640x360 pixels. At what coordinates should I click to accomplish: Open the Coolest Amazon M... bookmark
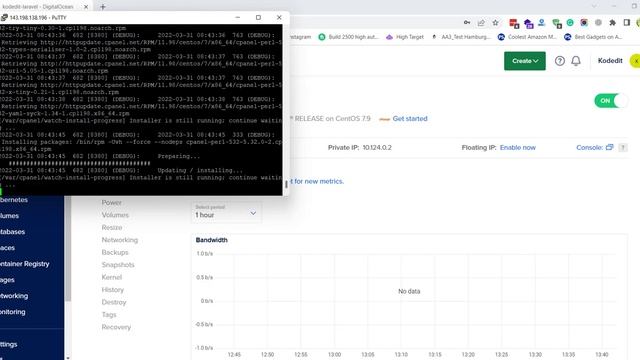point(527,37)
